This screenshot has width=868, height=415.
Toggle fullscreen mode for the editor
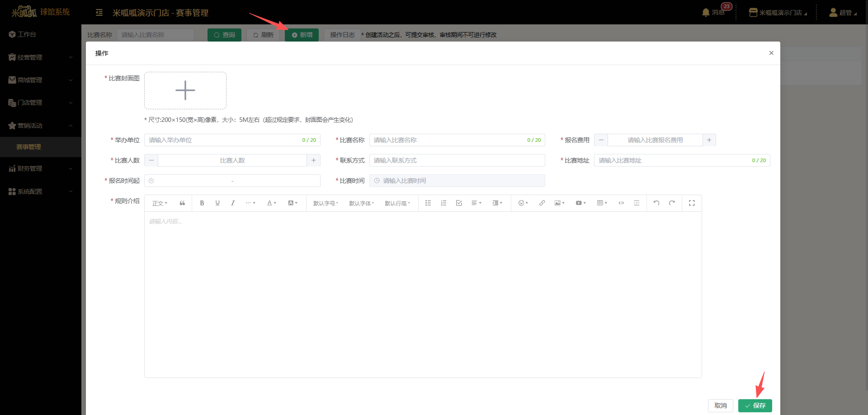[x=692, y=203]
